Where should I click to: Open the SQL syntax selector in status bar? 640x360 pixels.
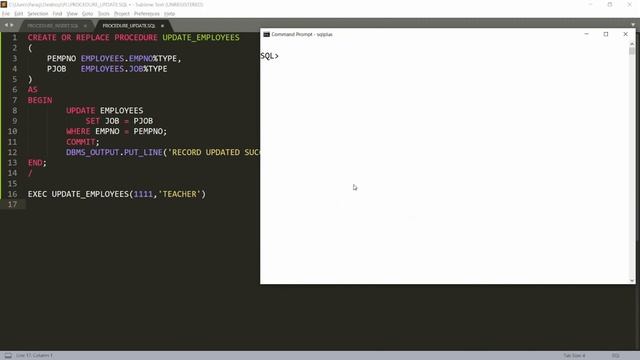[x=616, y=356]
